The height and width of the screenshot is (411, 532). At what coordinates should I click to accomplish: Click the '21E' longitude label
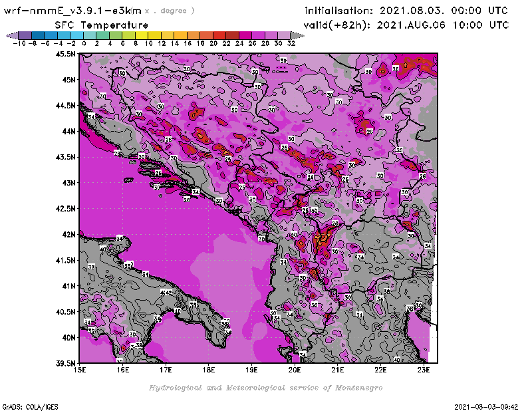[x=338, y=370]
